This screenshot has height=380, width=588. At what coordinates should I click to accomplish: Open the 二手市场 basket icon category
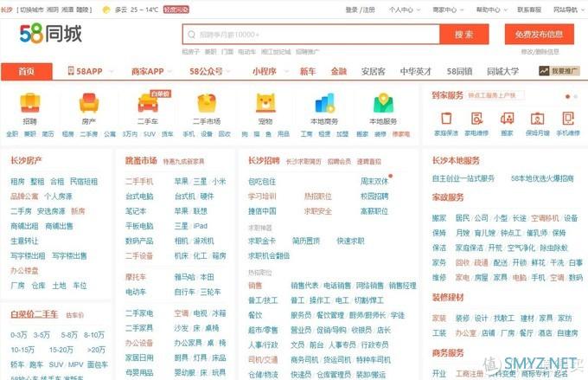(207, 103)
